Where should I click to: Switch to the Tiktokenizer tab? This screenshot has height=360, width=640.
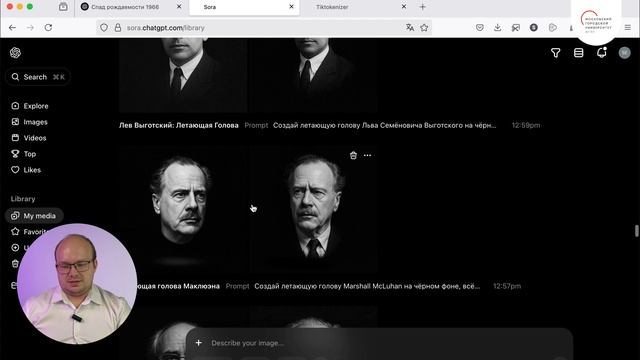(x=332, y=7)
